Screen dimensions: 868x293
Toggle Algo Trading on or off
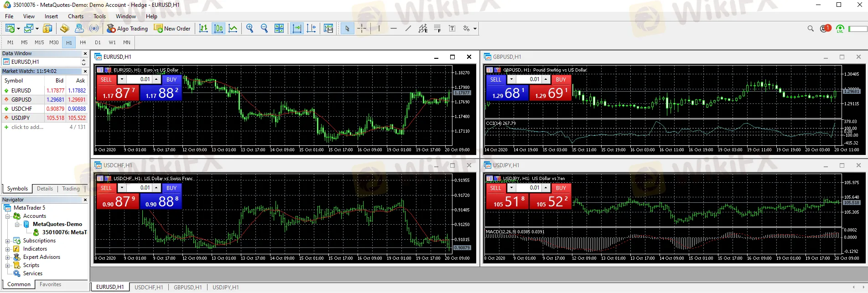tap(127, 28)
